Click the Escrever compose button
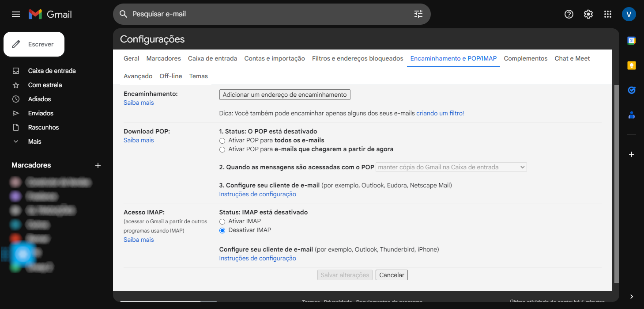Viewport: 644px width, 309px height. 34,44
